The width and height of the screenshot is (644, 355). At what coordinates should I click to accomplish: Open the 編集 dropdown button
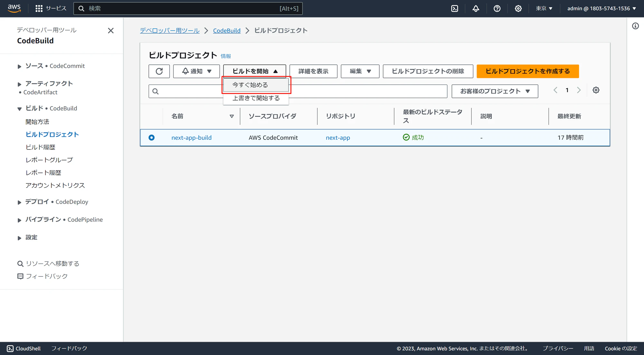[x=360, y=71]
